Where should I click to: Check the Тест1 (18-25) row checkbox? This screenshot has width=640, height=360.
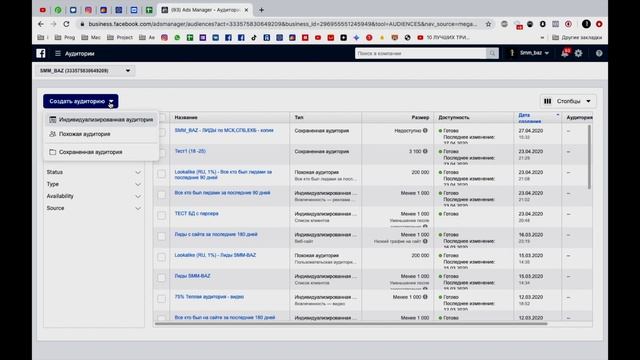162,153
